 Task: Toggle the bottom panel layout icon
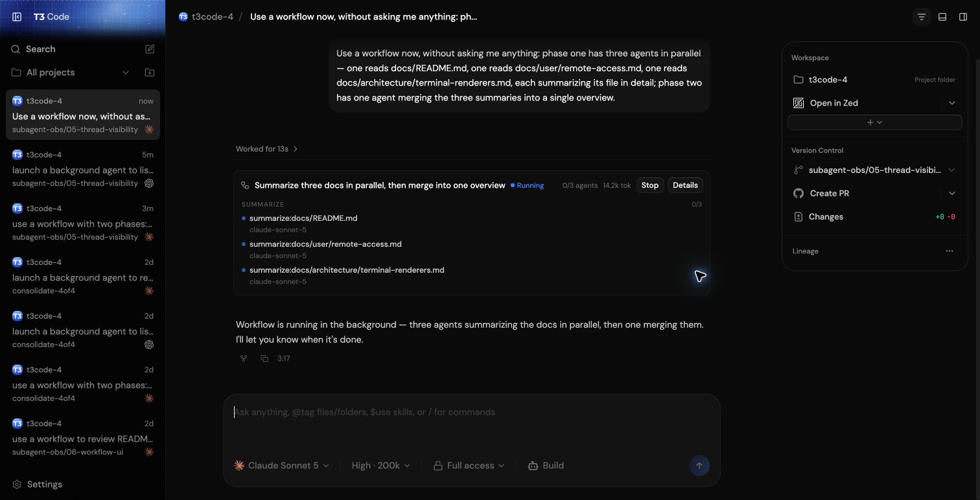coord(942,17)
